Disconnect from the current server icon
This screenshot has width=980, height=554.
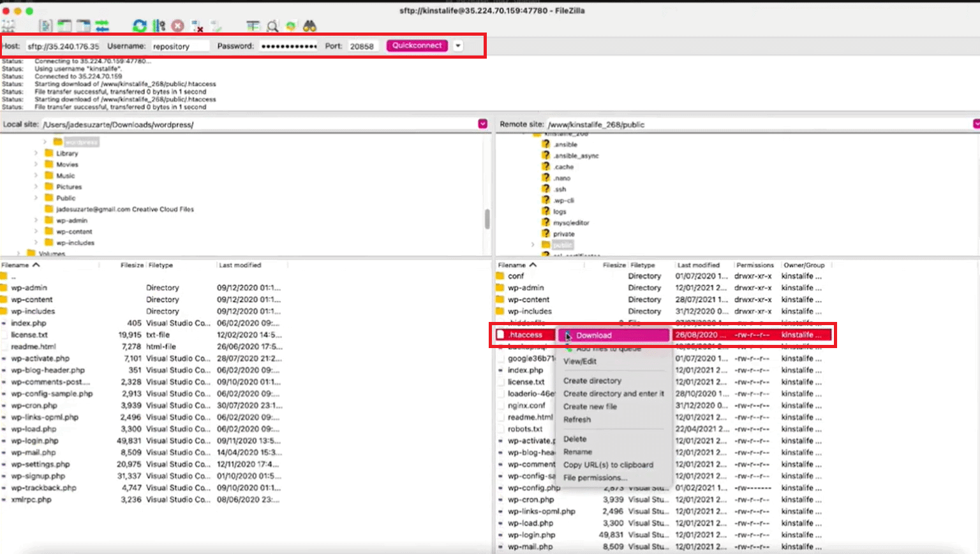coord(197,26)
